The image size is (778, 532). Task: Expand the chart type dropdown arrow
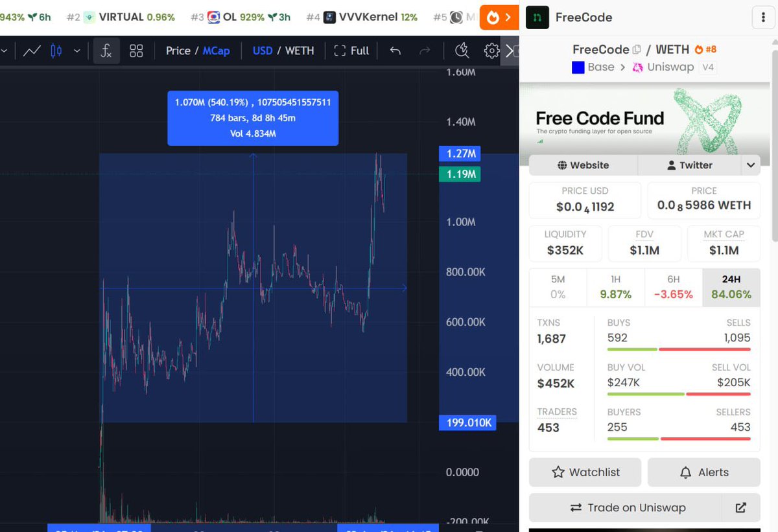click(x=77, y=51)
